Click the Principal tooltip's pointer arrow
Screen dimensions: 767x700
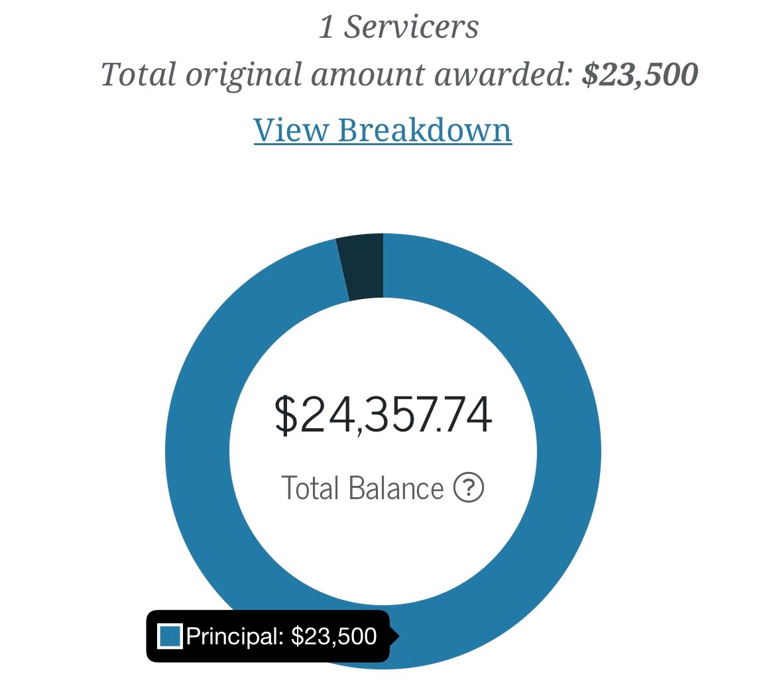point(394,636)
